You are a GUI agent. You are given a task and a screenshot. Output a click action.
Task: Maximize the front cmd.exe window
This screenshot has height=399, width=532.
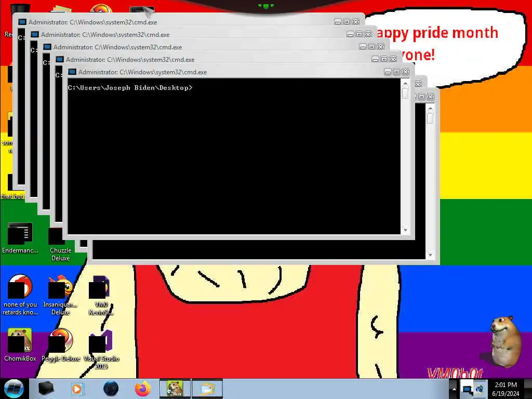click(396, 72)
